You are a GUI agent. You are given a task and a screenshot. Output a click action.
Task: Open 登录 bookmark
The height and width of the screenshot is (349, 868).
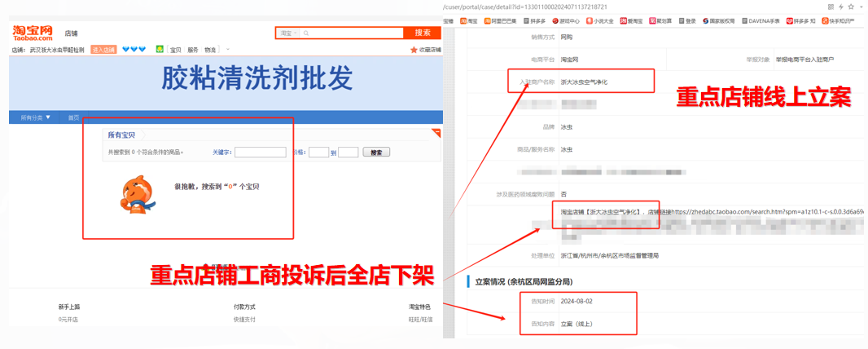point(687,21)
